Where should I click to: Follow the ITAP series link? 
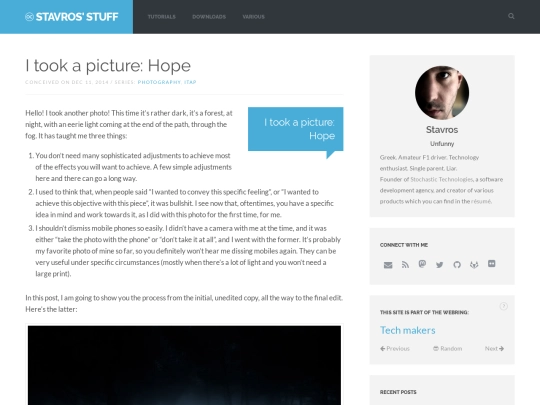tap(190, 82)
